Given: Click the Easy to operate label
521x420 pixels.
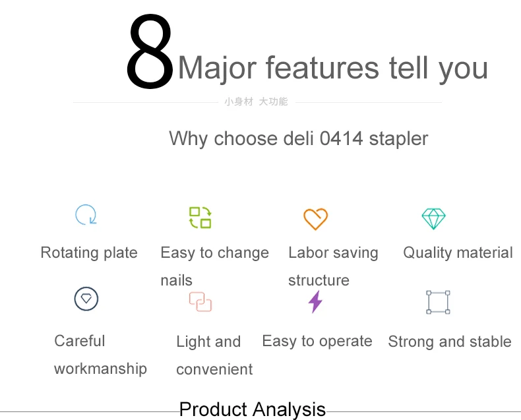Looking at the screenshot, I should pyautogui.click(x=317, y=342).
